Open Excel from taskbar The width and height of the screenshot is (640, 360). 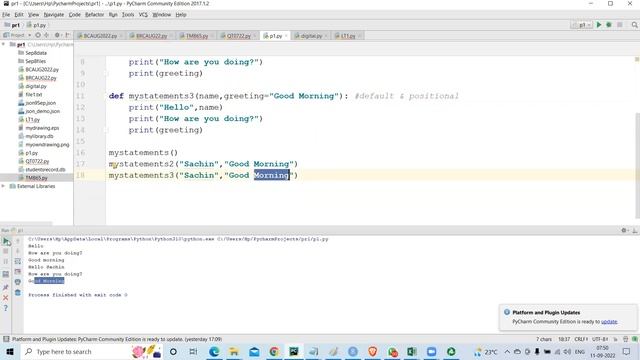pyautogui.click(x=412, y=351)
